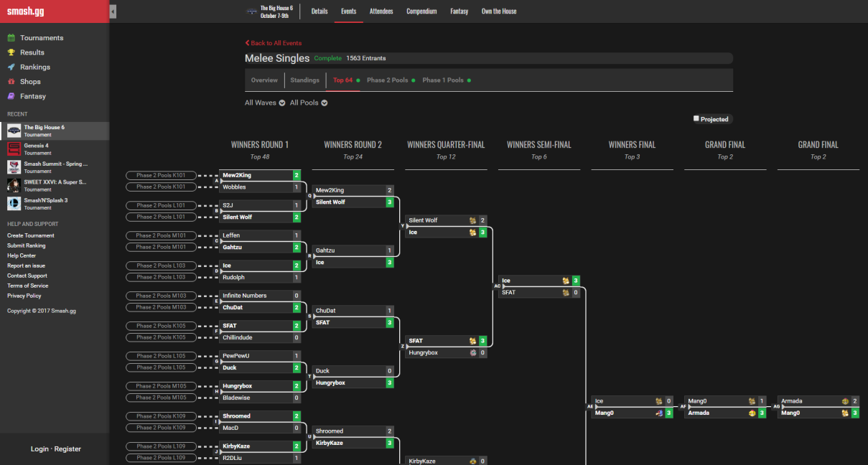The image size is (868, 465).
Task: Click the gift icon beside Shops
Action: pyautogui.click(x=11, y=82)
